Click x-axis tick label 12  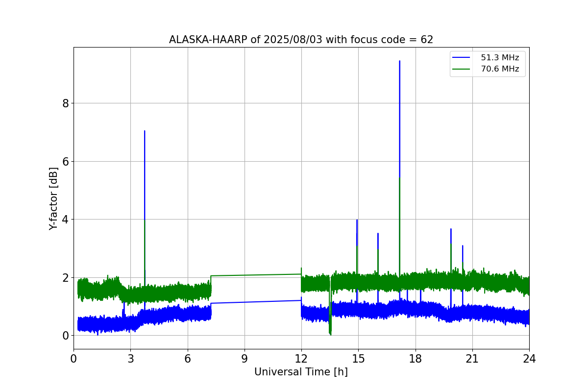[x=301, y=359]
